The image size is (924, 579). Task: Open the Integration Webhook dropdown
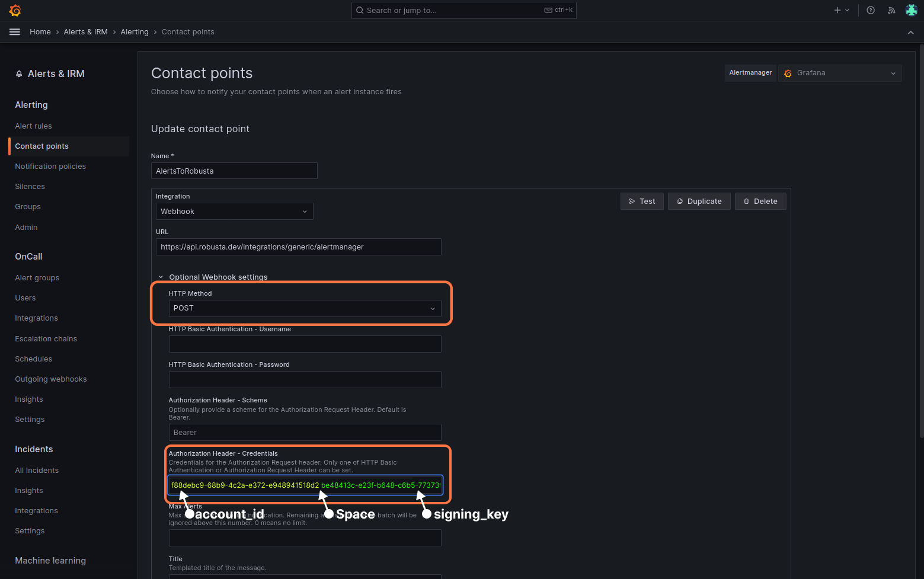pyautogui.click(x=234, y=212)
